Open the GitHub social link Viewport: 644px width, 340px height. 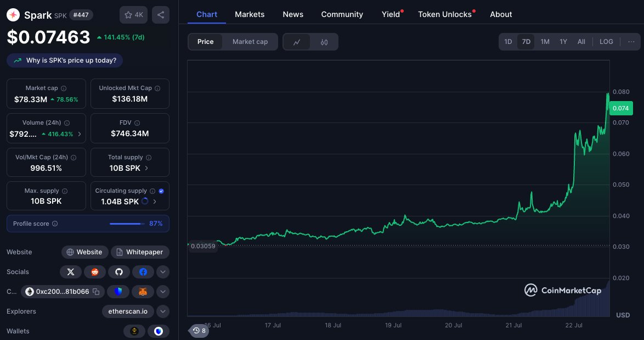click(x=119, y=272)
